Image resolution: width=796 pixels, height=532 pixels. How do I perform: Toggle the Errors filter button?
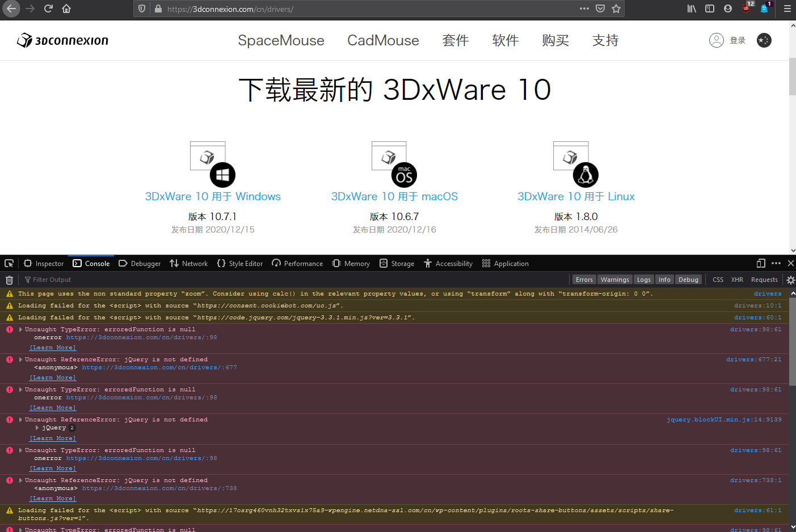[584, 280]
